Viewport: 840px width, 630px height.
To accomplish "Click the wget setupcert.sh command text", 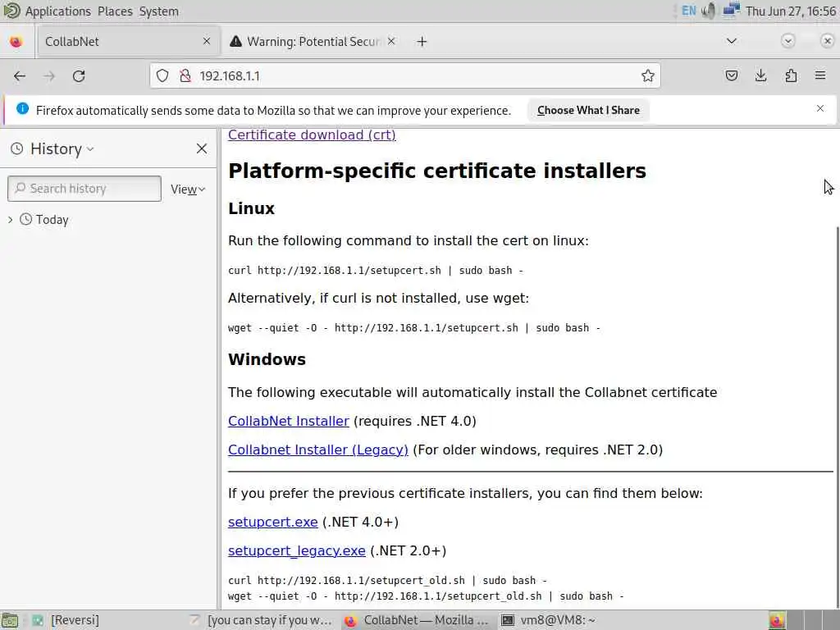I will pyautogui.click(x=414, y=328).
